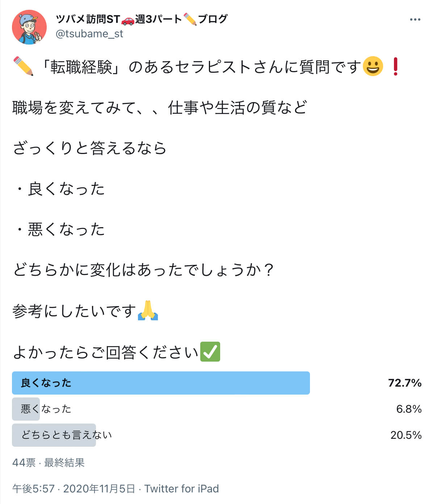Screen dimensions: 432x504
Task: Click the 72.7% result percentage
Action: 405,383
